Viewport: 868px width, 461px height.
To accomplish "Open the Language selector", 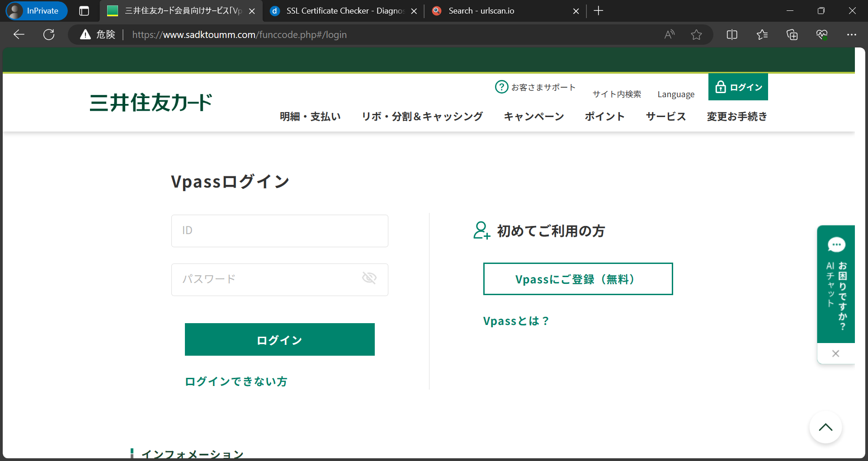I will coord(676,94).
